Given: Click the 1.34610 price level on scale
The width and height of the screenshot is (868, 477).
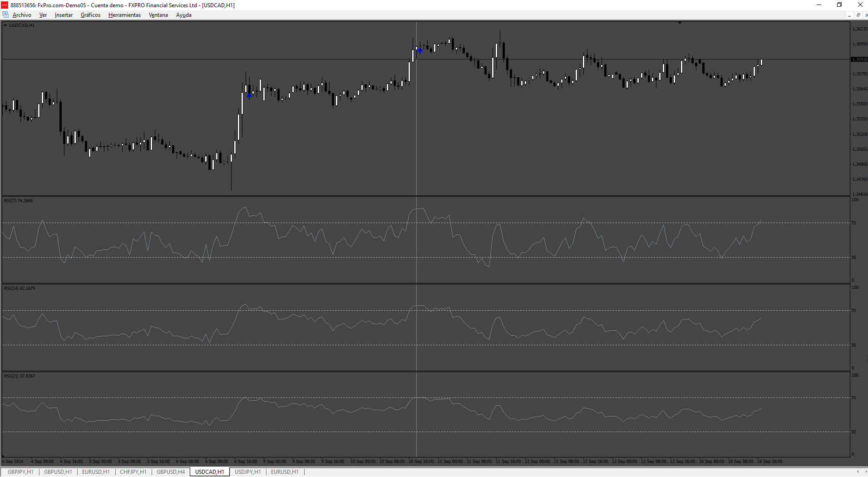Looking at the screenshot, I should (860, 194).
